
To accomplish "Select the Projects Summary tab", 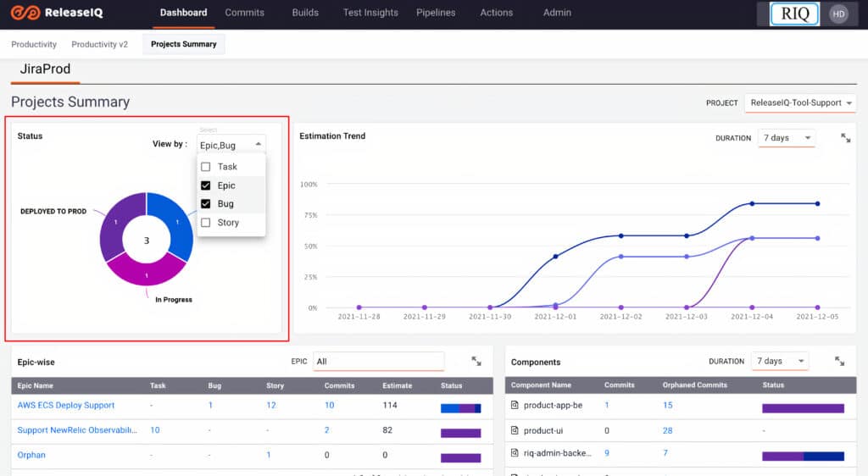I will click(x=184, y=44).
